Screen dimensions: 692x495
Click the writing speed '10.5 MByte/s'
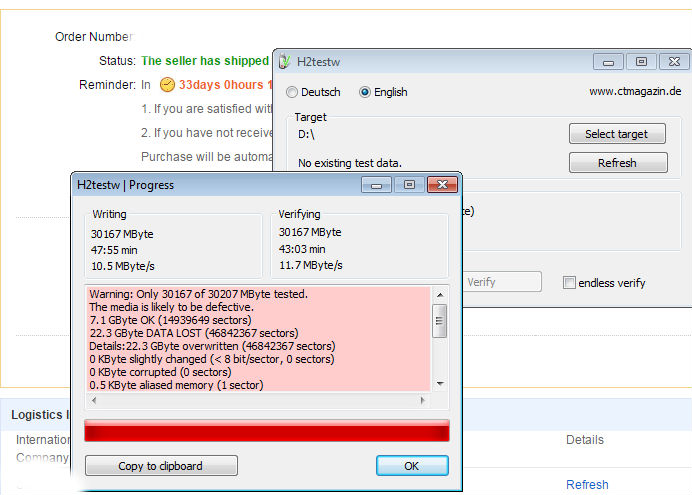(123, 266)
